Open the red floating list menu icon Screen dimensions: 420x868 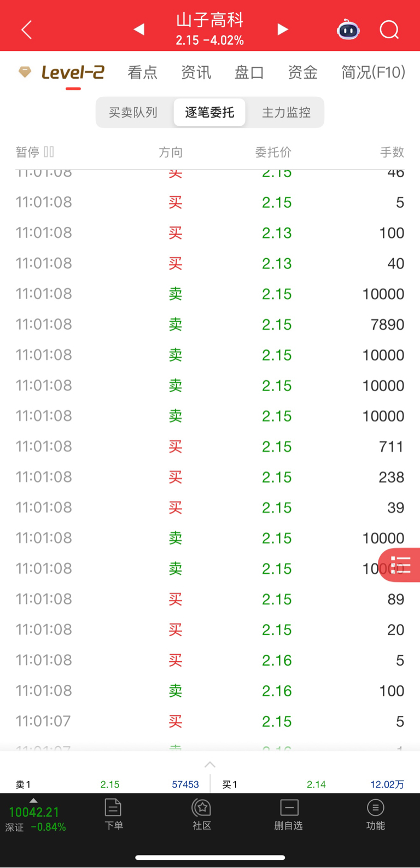coord(401,565)
